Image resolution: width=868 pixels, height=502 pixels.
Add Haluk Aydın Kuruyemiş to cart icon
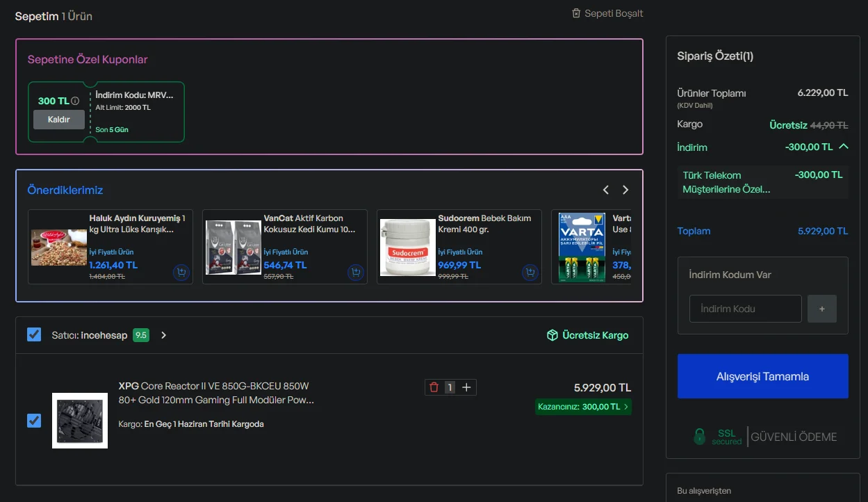tap(181, 273)
